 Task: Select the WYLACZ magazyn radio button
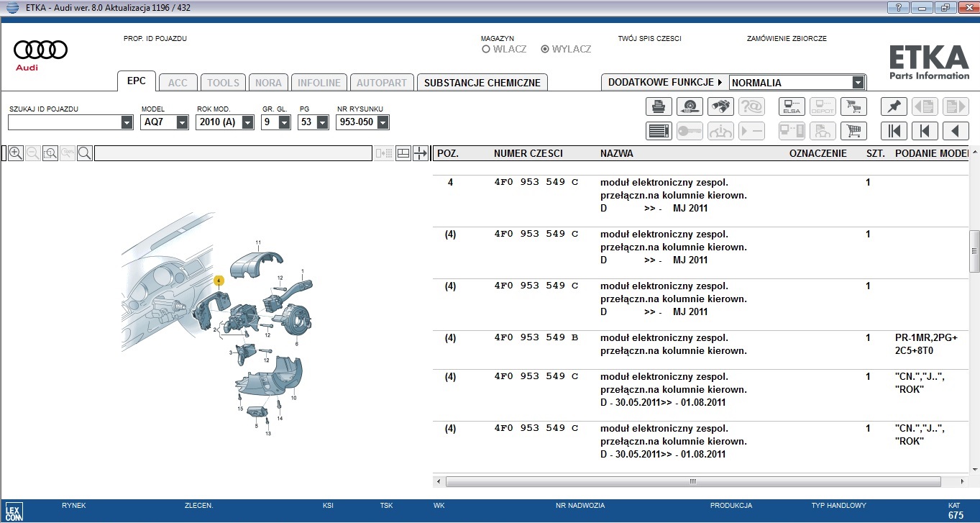pyautogui.click(x=545, y=50)
